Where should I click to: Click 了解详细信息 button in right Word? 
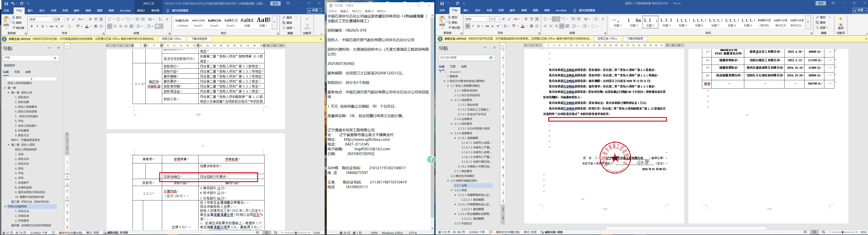pos(635,39)
